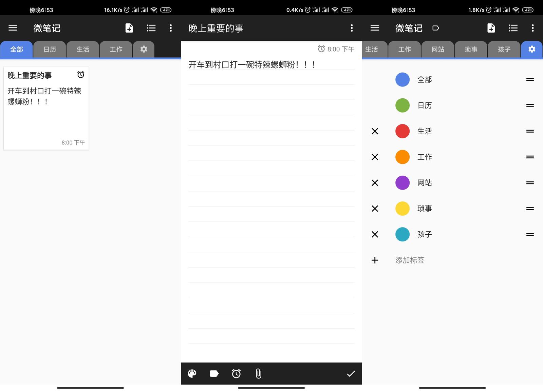
Task: Open the list view icon
Action: (x=151, y=28)
